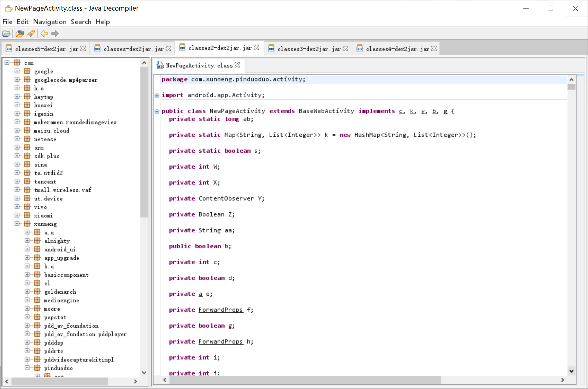Click the tree panel horizontal scrollbar thumb

(59, 382)
